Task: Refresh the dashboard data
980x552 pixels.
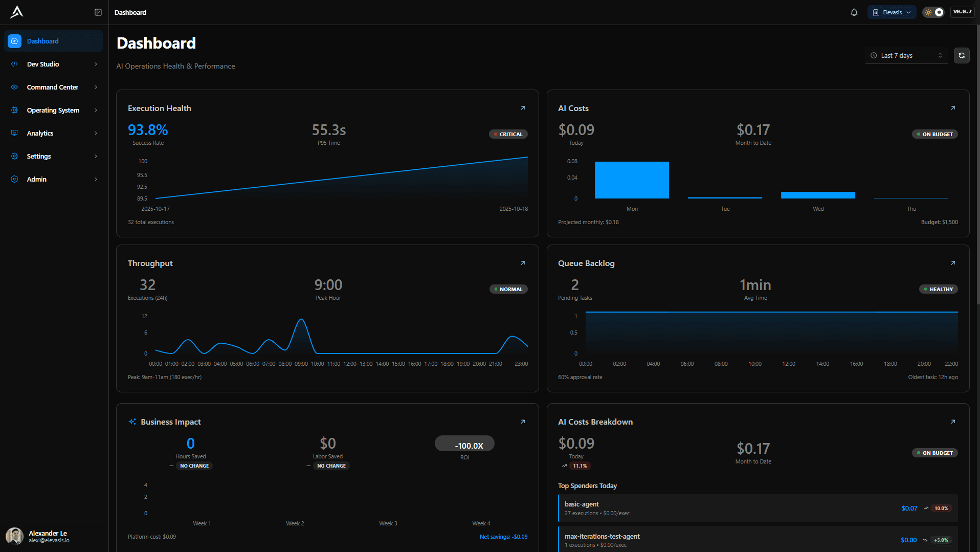Action: tap(961, 55)
